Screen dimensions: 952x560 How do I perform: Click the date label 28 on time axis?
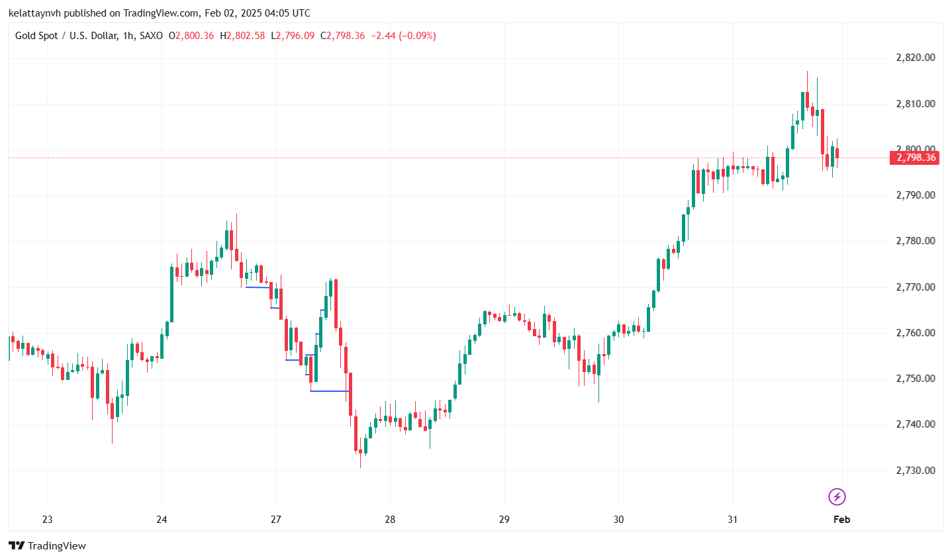[x=390, y=520]
